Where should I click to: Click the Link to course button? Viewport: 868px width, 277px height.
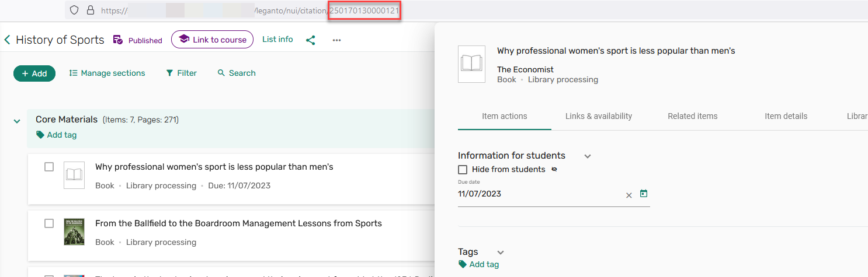pos(212,40)
